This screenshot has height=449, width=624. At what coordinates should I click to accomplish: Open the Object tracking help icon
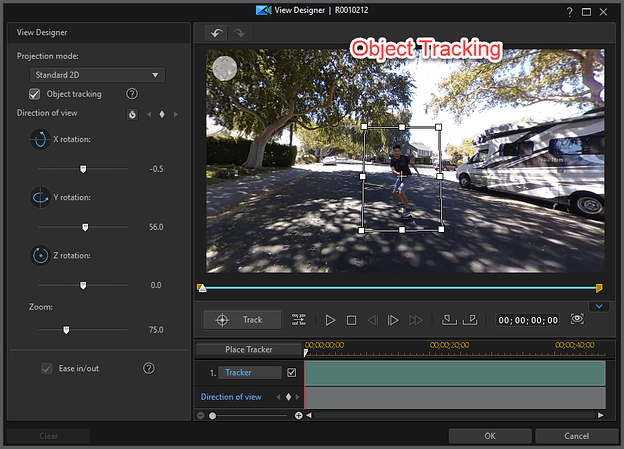click(x=132, y=94)
